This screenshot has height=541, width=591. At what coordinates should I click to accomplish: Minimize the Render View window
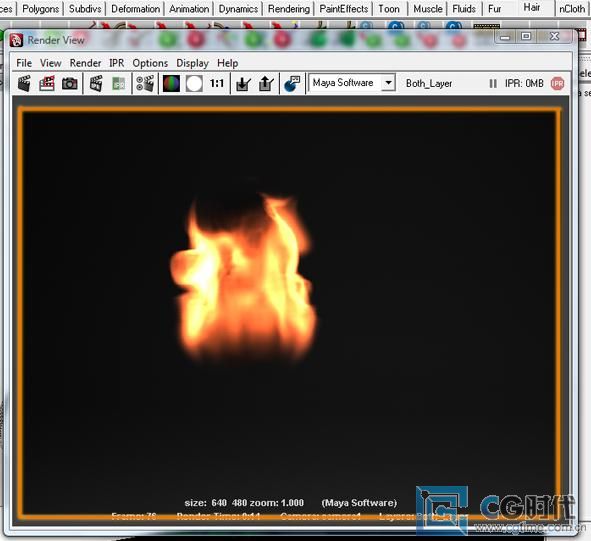tap(505, 37)
